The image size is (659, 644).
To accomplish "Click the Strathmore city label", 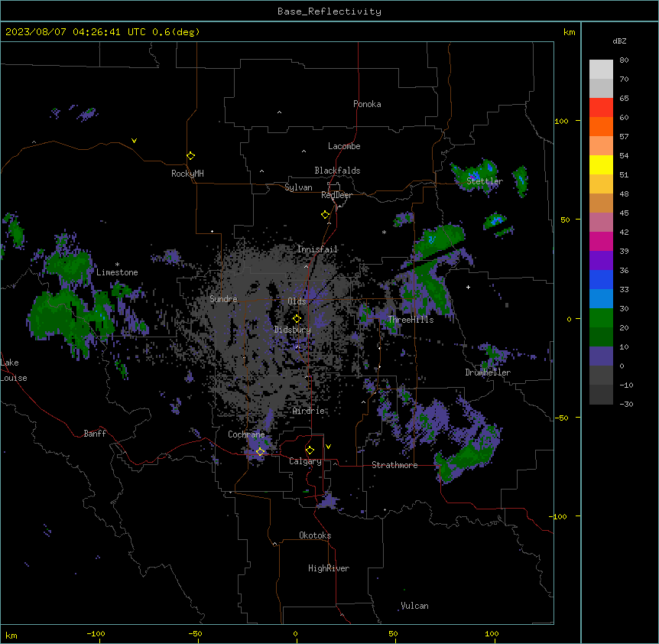I will (x=394, y=465).
